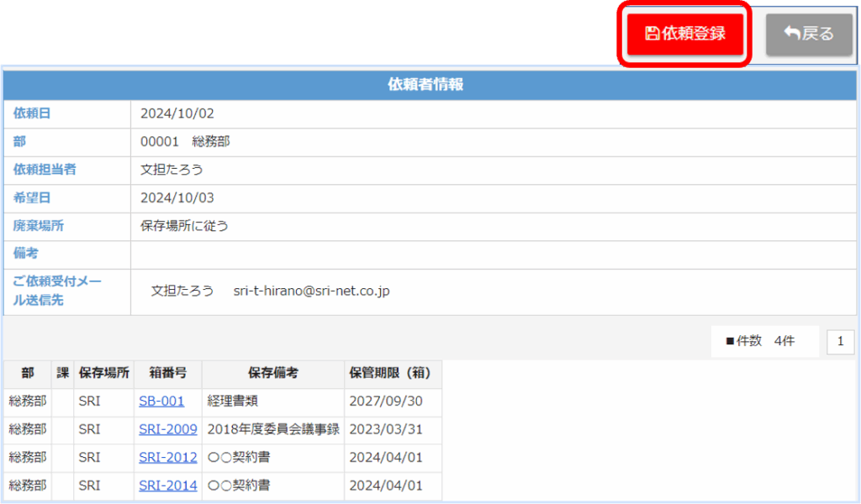This screenshot has width=861, height=504.
Task: Open box number link SRI-2009
Action: [168, 429]
